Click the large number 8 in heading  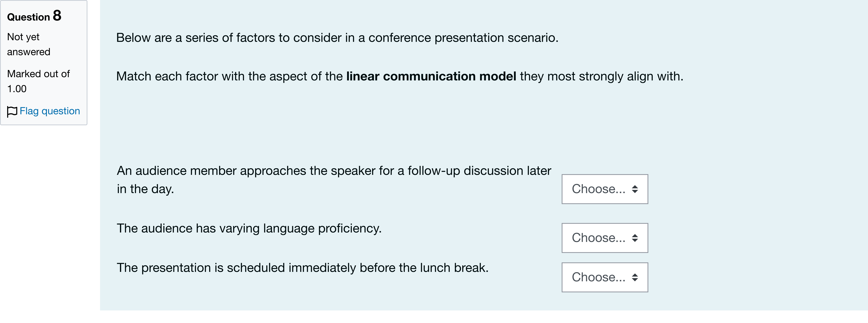click(x=57, y=15)
